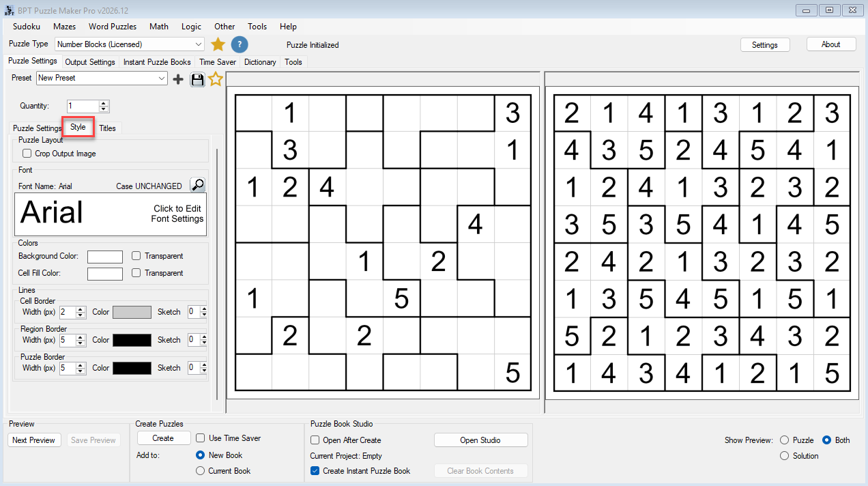Click the gold star favorite icon beside Puzzle Type
This screenshot has height=486, width=868.
tap(218, 44)
